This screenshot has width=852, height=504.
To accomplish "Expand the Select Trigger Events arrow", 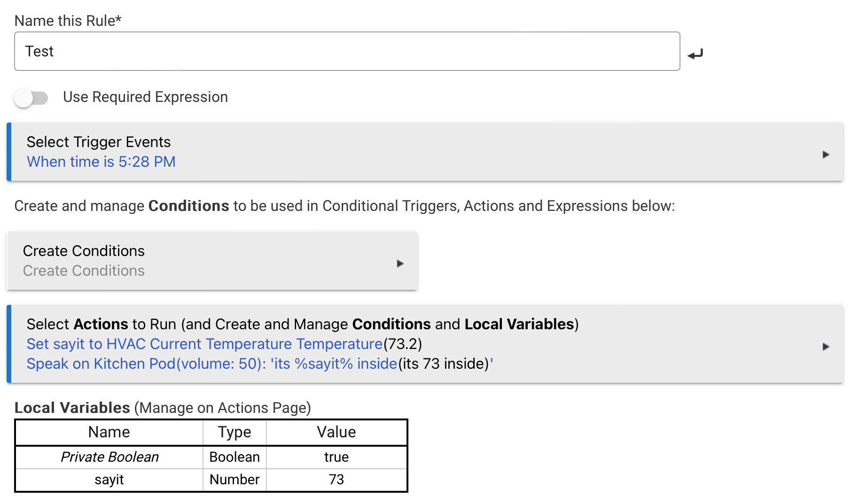I will click(826, 155).
